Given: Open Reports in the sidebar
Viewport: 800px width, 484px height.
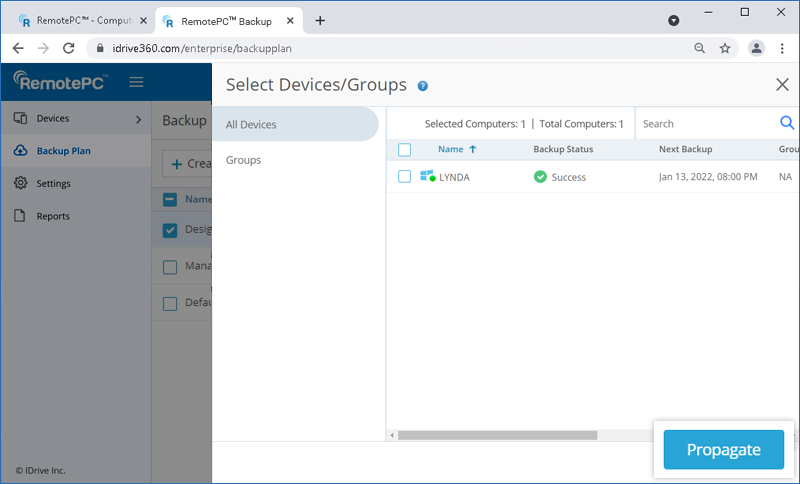Looking at the screenshot, I should point(53,216).
